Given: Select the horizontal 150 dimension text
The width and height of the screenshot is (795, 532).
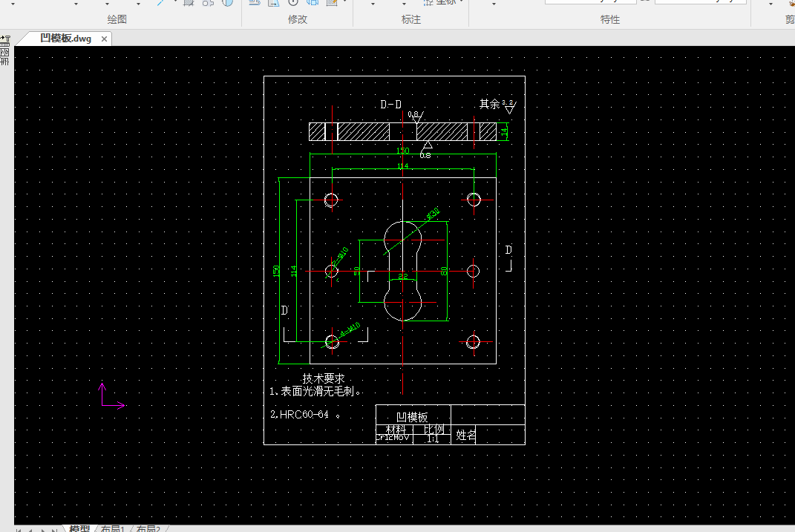Looking at the screenshot, I should pyautogui.click(x=403, y=151).
